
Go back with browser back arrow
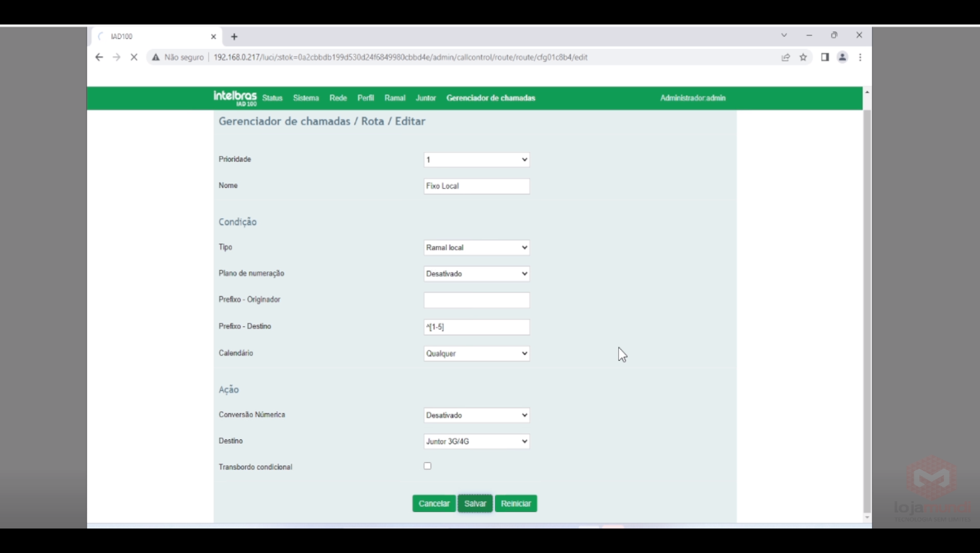[99, 57]
